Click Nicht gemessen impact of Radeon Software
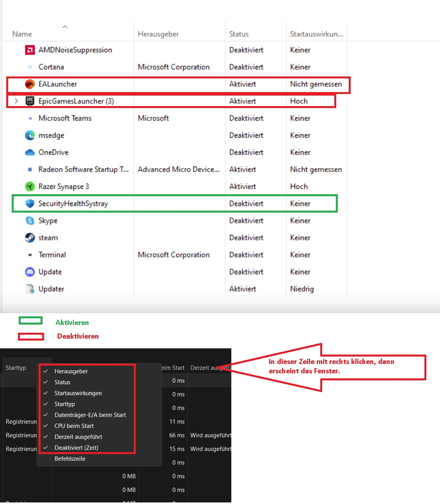This screenshot has height=504, width=440. click(316, 169)
